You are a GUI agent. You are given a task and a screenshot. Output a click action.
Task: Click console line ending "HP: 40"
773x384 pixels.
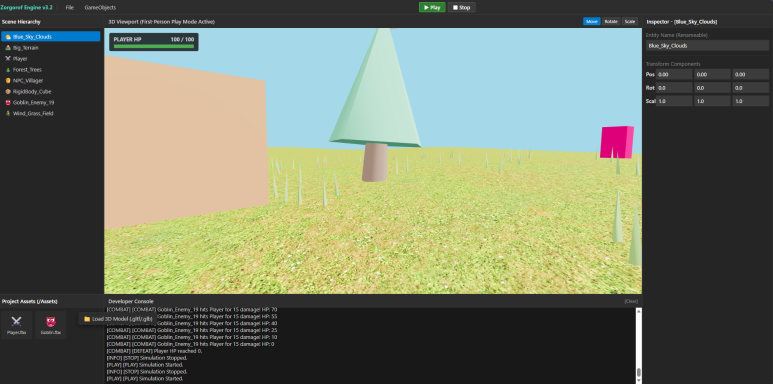(192, 323)
